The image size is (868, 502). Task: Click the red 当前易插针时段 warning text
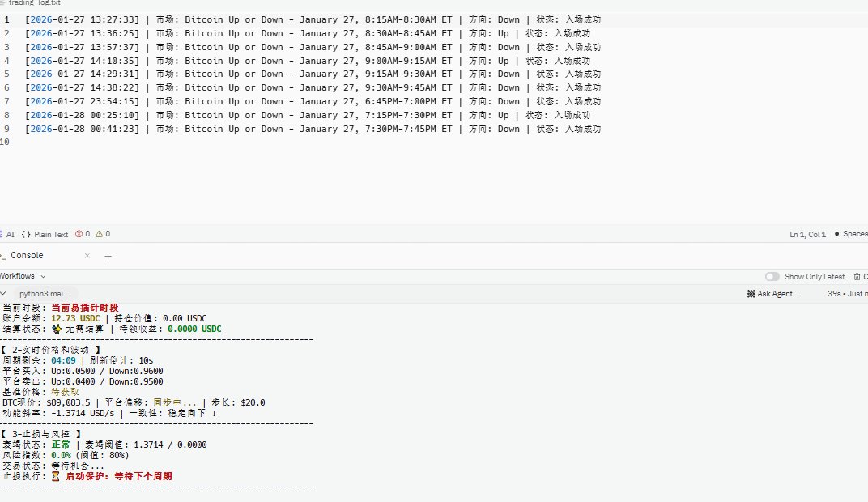click(x=85, y=308)
